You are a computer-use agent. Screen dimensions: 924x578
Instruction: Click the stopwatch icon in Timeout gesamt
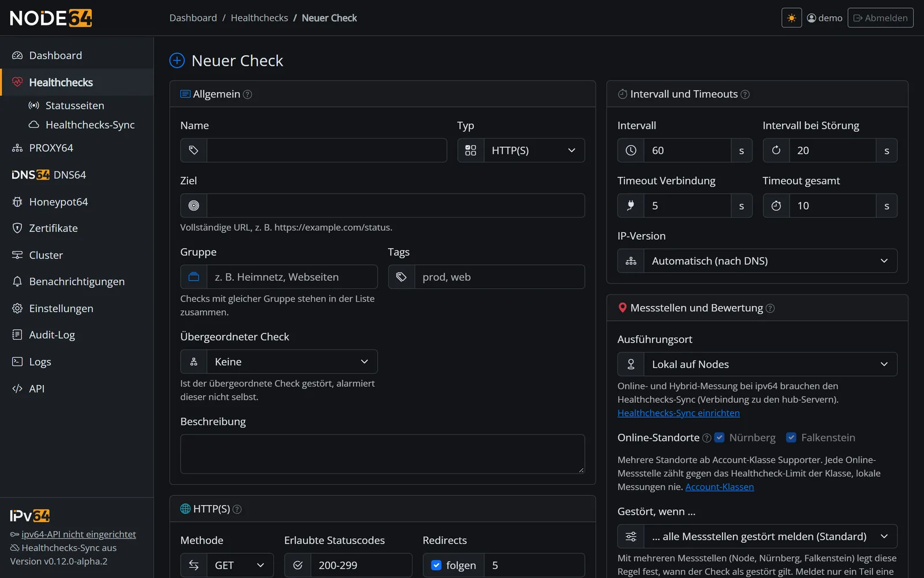coord(776,206)
